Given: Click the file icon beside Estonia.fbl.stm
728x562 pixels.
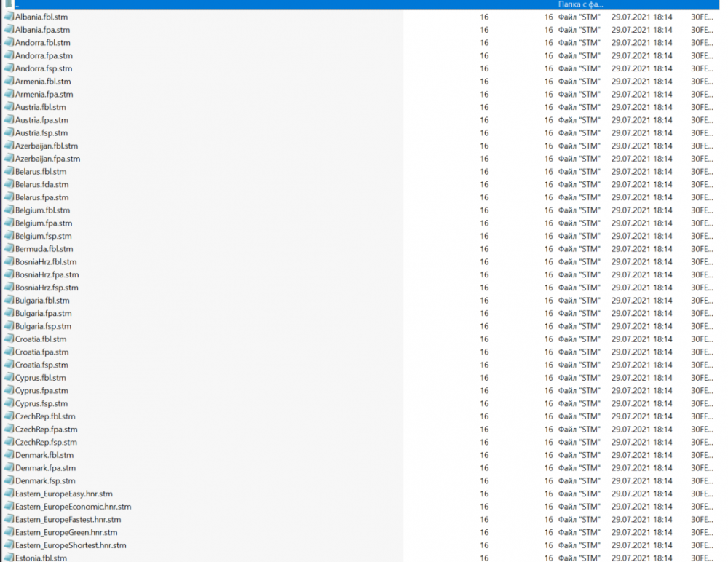Looking at the screenshot, I should (x=9, y=558).
